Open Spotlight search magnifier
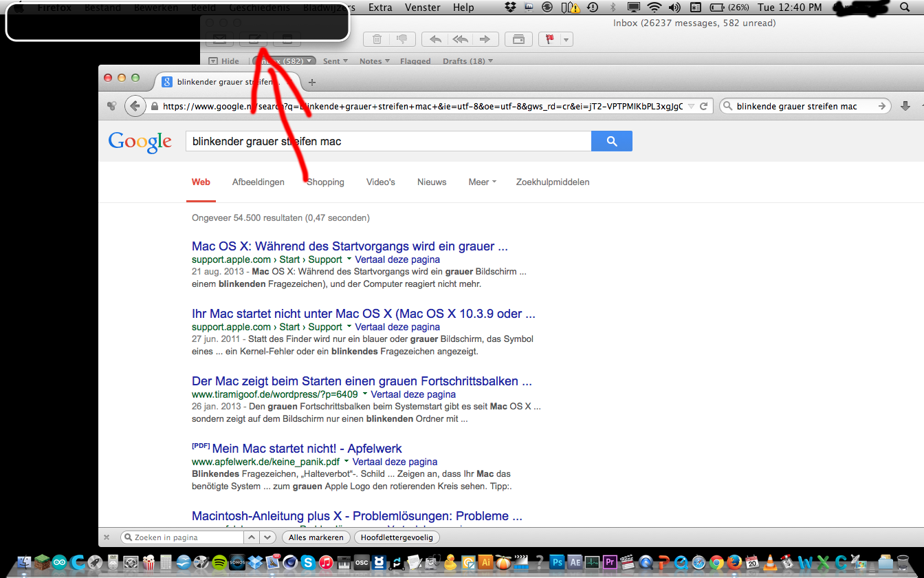The height and width of the screenshot is (578, 924). pyautogui.click(x=904, y=8)
